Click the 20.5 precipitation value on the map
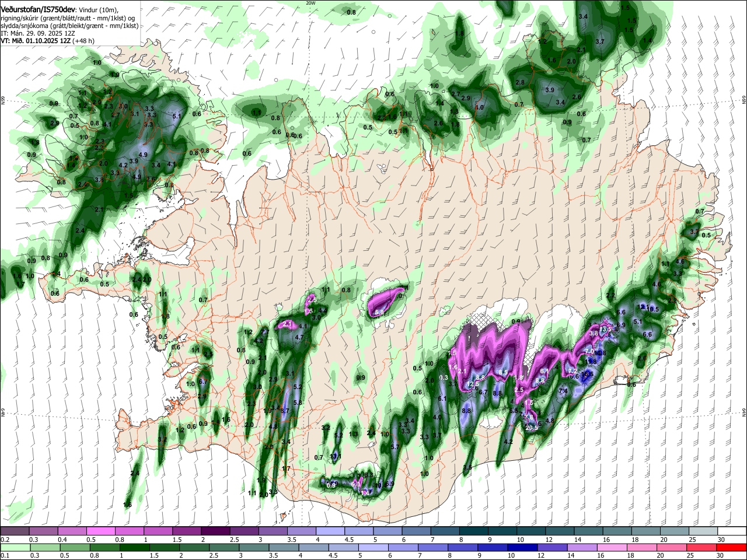Screen dimensions: 747x560 [x=532, y=428]
